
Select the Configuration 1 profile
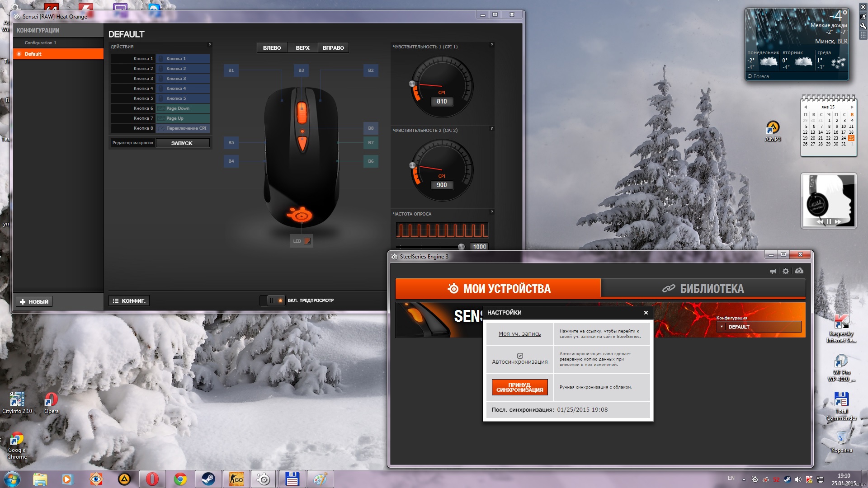point(58,43)
